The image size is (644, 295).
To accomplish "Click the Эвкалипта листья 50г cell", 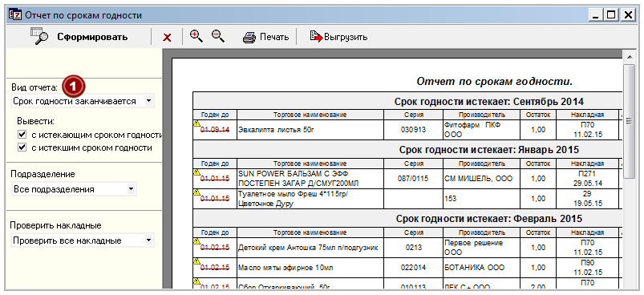I will (x=310, y=130).
